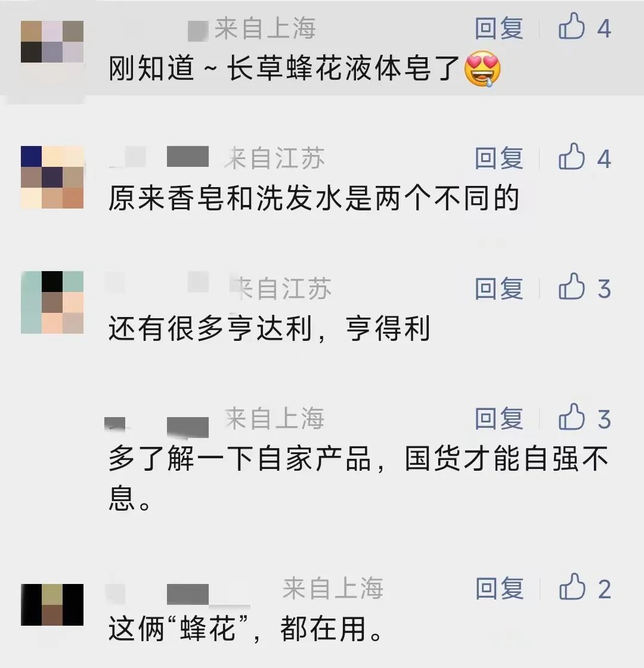This screenshot has height=668, width=644.
Task: Tap the 来自上海 label on first comment
Action: click(x=265, y=29)
